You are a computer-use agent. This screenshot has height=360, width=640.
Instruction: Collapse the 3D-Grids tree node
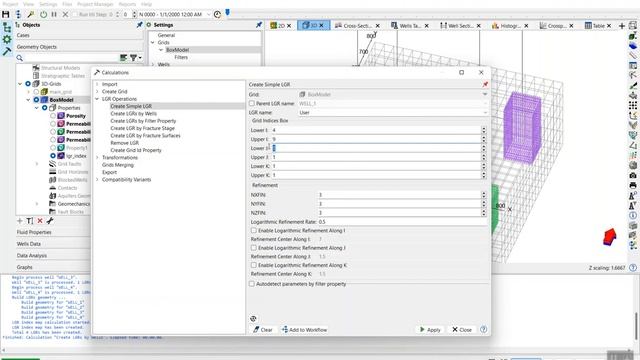click(20, 84)
